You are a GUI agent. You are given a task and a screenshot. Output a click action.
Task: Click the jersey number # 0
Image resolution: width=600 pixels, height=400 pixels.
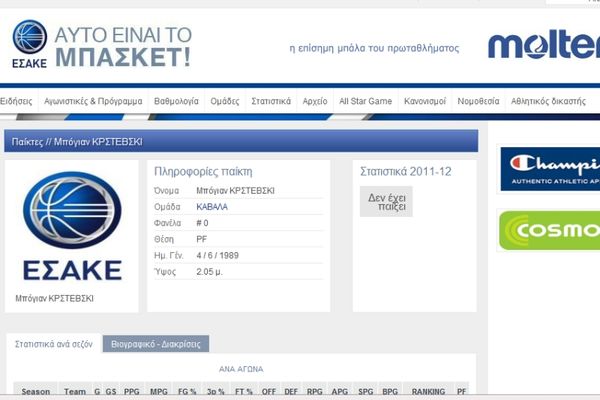202,223
